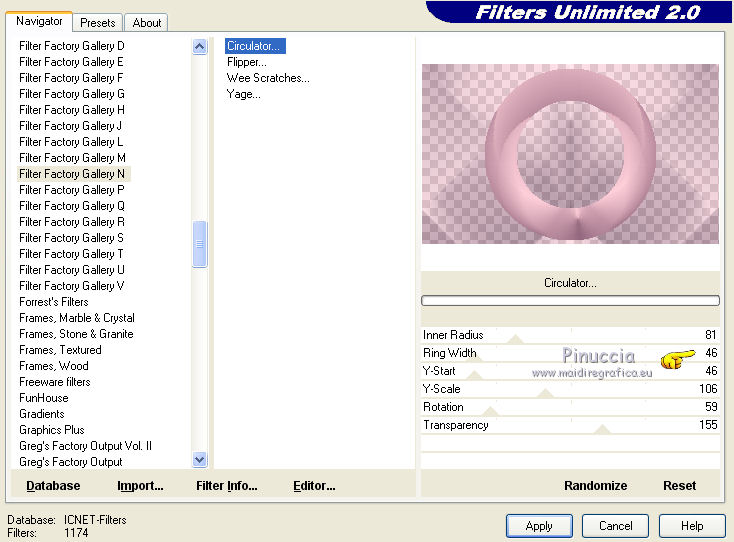Screen dimensions: 734x542
Task: Open Help
Action: 692,526
